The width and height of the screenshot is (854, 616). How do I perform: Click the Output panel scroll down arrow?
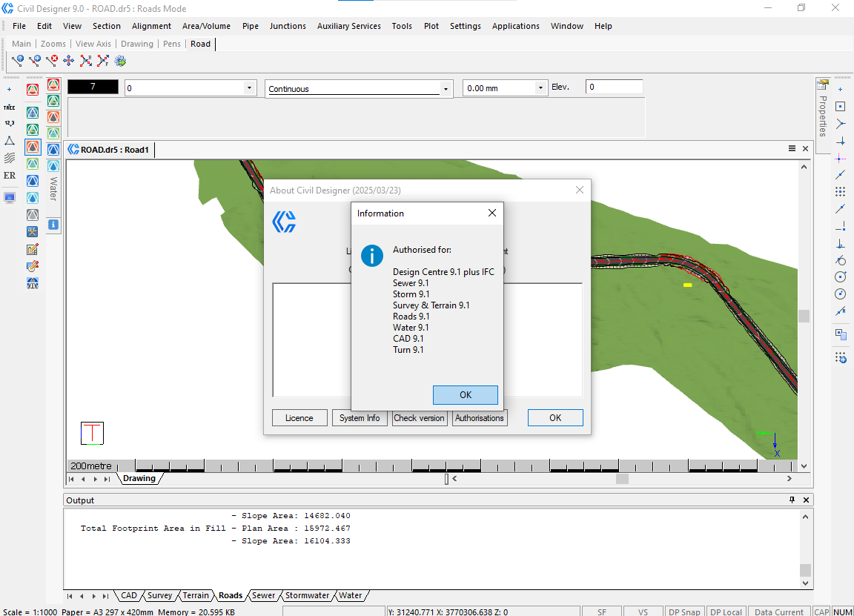pyautogui.click(x=805, y=583)
